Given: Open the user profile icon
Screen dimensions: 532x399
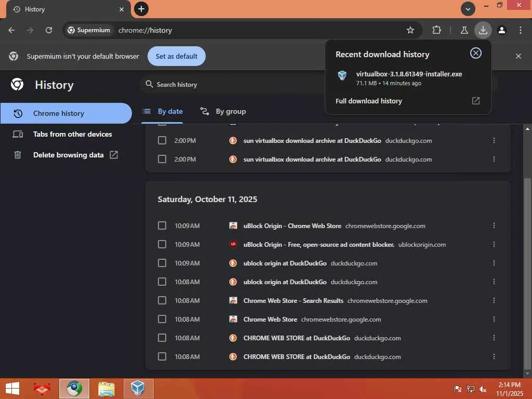Looking at the screenshot, I should pos(502,30).
